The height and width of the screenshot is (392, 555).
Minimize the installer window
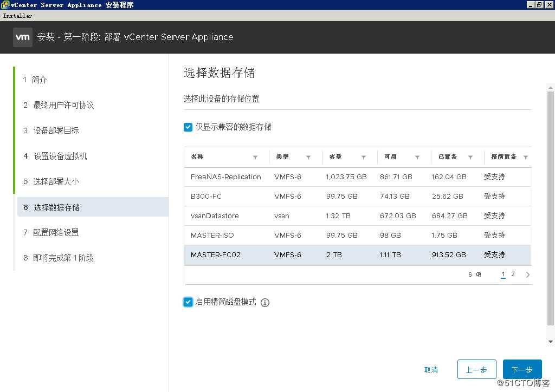click(530, 4)
